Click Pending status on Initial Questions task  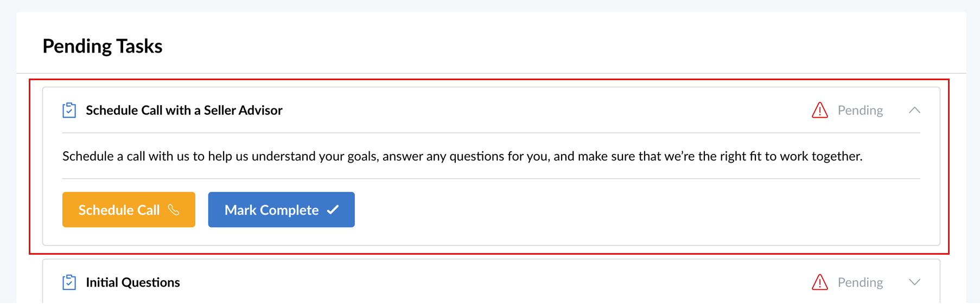(860, 282)
